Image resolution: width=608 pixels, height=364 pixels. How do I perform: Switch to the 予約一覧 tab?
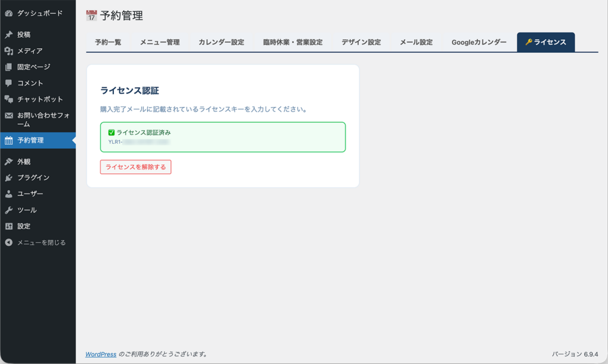coord(109,42)
